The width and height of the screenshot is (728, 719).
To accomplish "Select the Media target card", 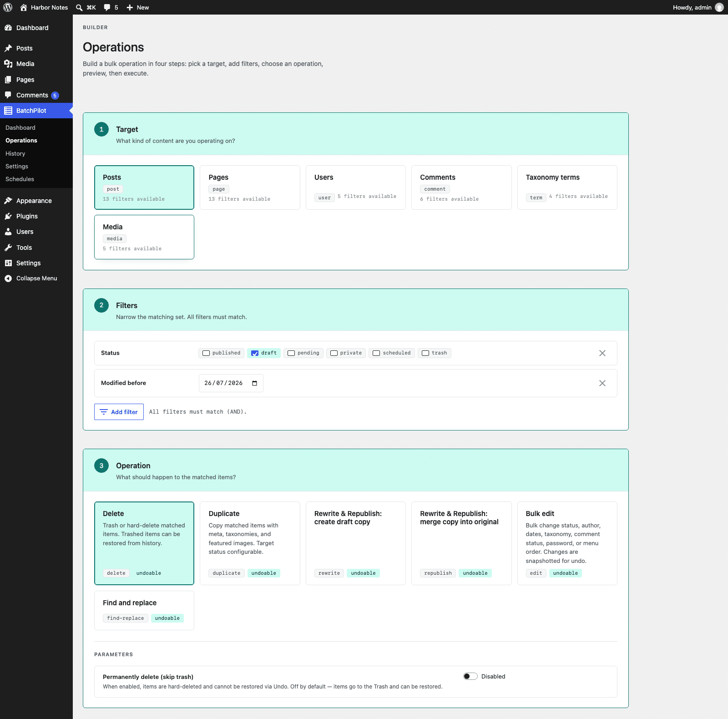I will pyautogui.click(x=144, y=237).
